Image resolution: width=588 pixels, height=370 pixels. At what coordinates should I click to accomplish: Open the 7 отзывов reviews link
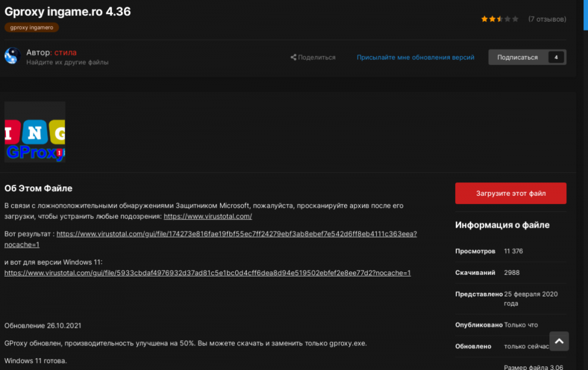(x=547, y=19)
